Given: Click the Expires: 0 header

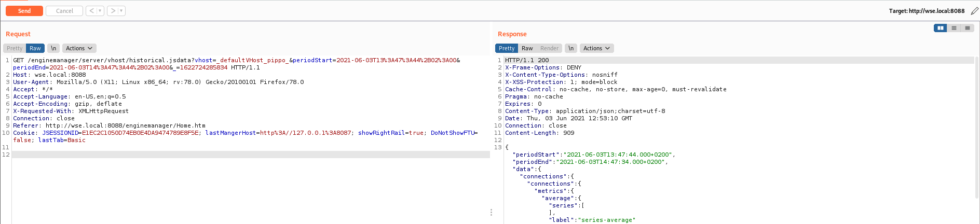Looking at the screenshot, I should click(x=523, y=104).
